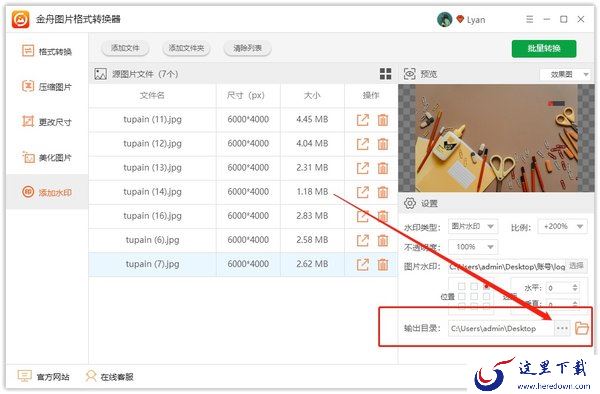Click the 4.45 MB size cell
The height and width of the screenshot is (394, 600).
[312, 120]
